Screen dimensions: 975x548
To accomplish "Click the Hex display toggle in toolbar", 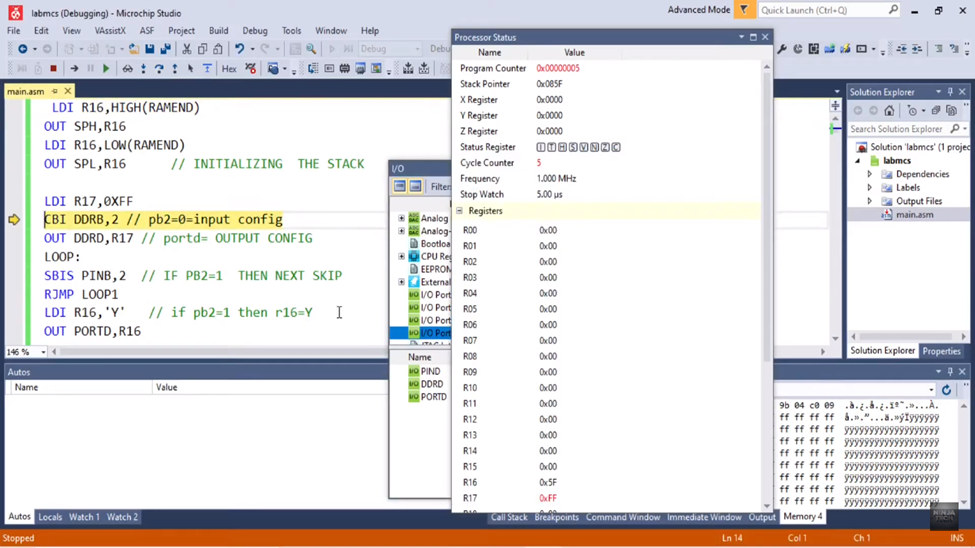I will click(x=229, y=69).
